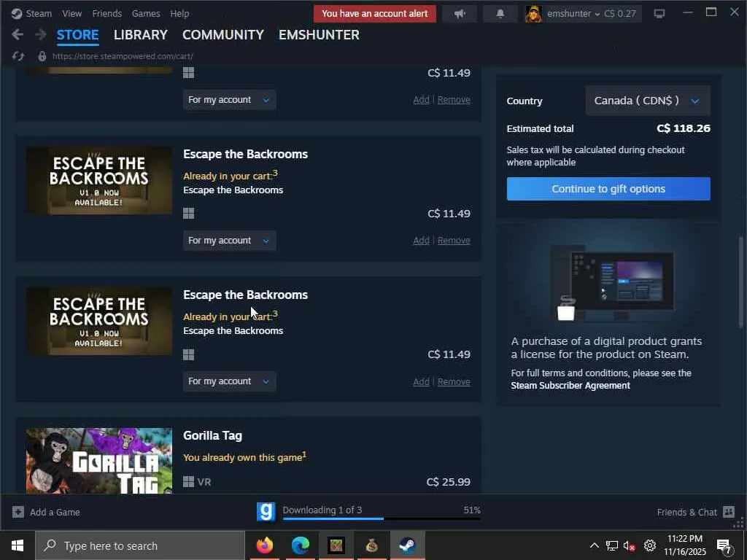
Task: Open the notifications bell icon
Action: pyautogui.click(x=500, y=13)
